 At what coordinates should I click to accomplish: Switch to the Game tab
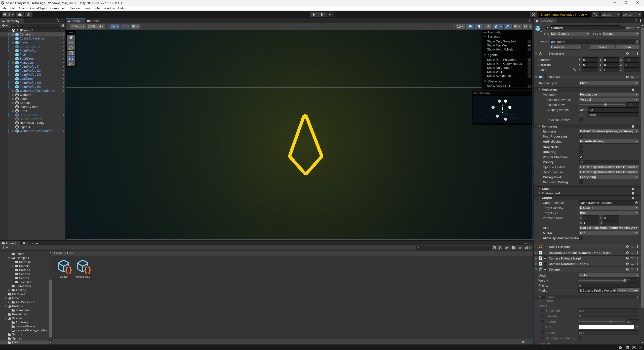[93, 21]
